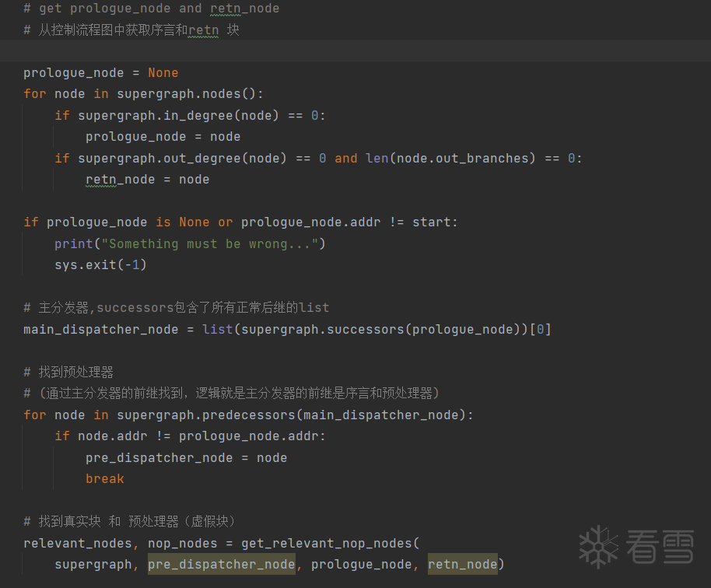Click the len builtin call

coord(377,158)
